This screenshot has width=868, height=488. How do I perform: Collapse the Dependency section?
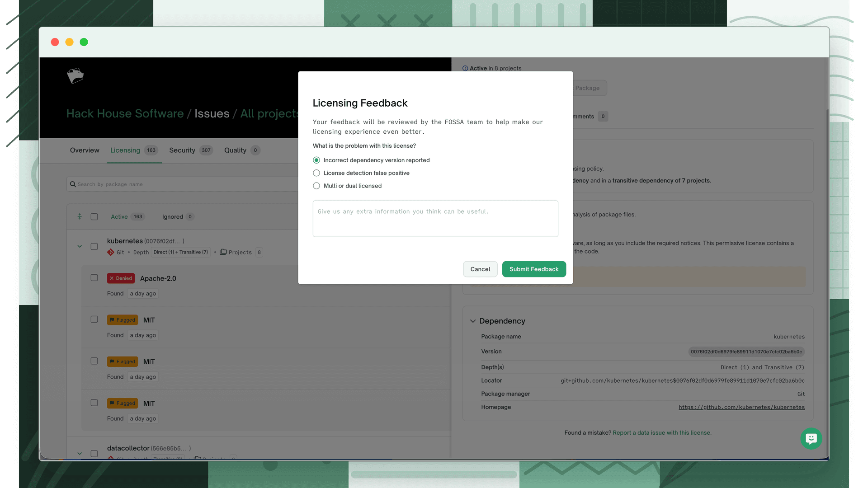(x=473, y=321)
